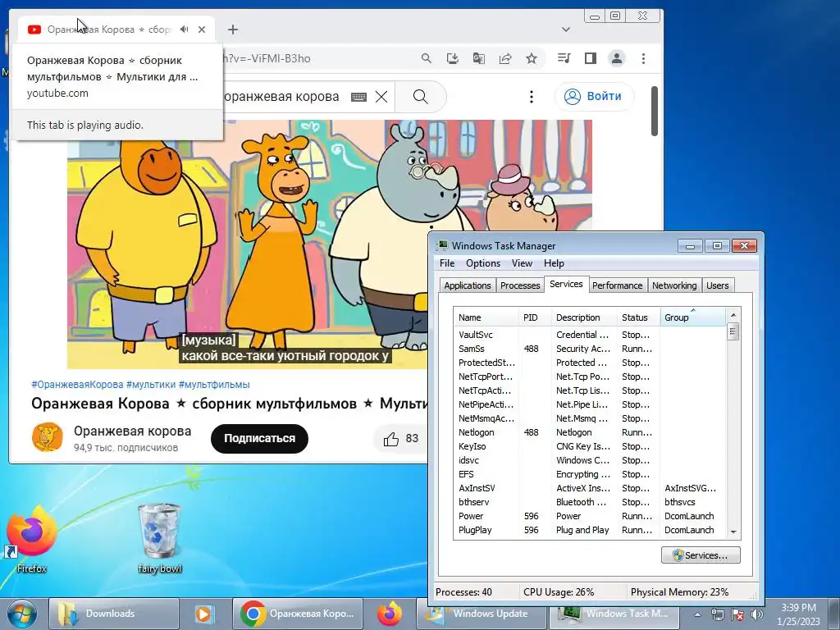Click the zoom magnifier icon in the address bar
The width and height of the screenshot is (840, 630).
coord(426,58)
